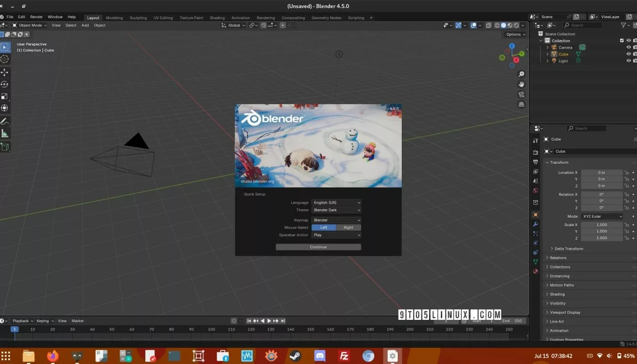Switch to rendered viewport shading

(516, 25)
